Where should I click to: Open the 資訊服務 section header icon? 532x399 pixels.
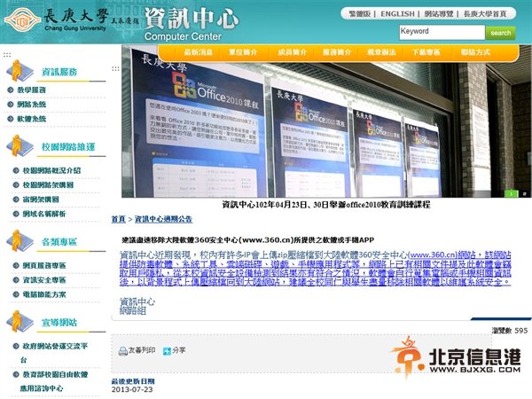point(20,71)
